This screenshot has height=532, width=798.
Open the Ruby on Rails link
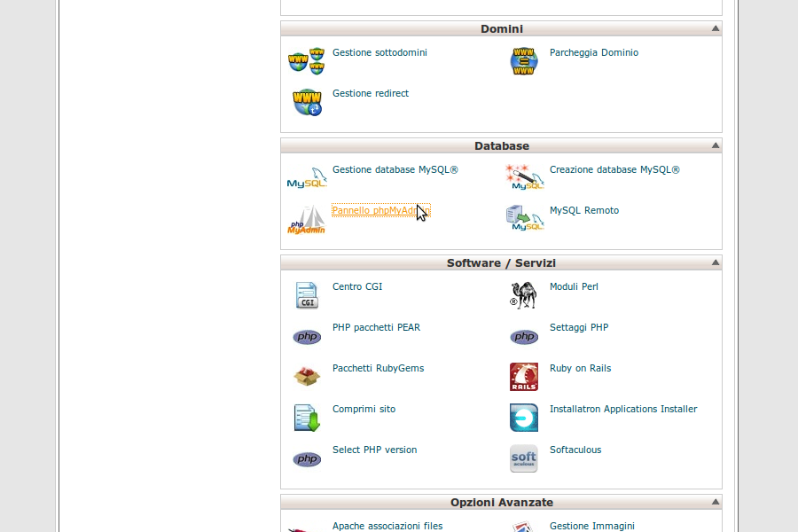(x=580, y=369)
